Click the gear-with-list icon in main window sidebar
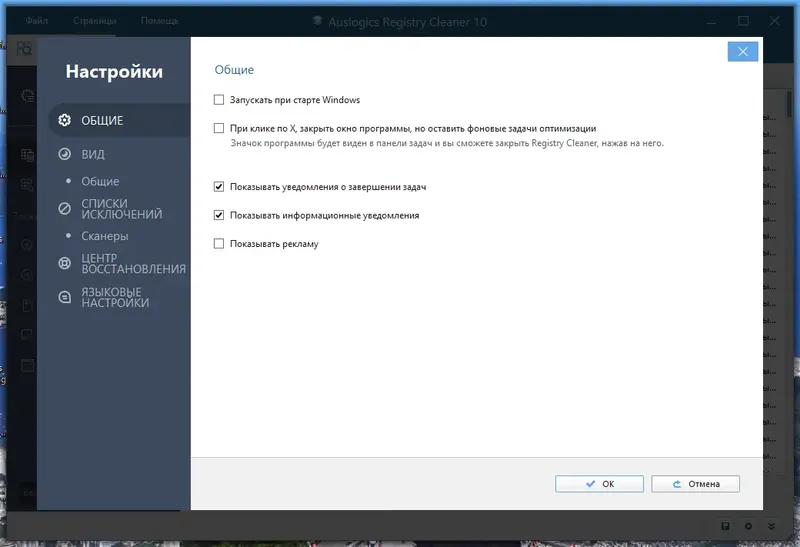This screenshot has width=800, height=547. point(28,95)
